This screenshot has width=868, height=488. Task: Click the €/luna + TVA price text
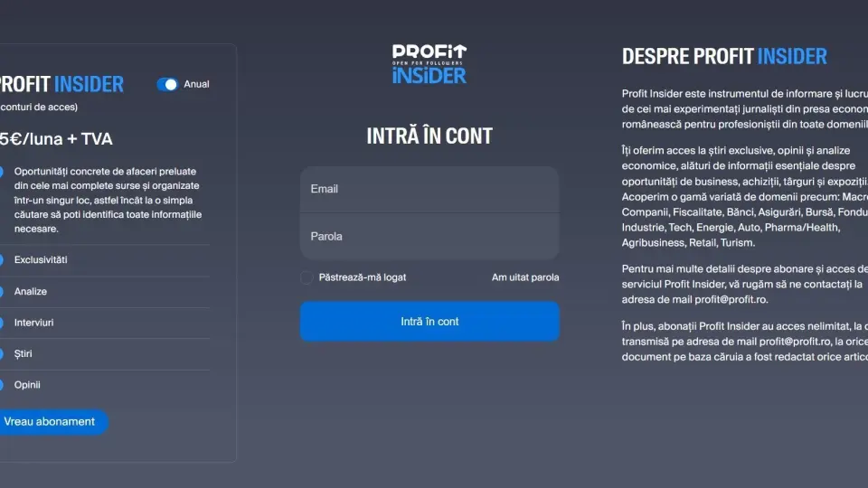click(x=56, y=139)
